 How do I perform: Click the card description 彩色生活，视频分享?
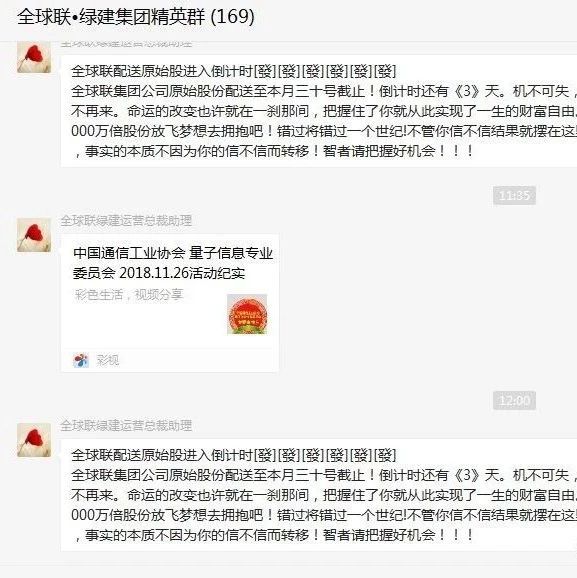(x=129, y=295)
